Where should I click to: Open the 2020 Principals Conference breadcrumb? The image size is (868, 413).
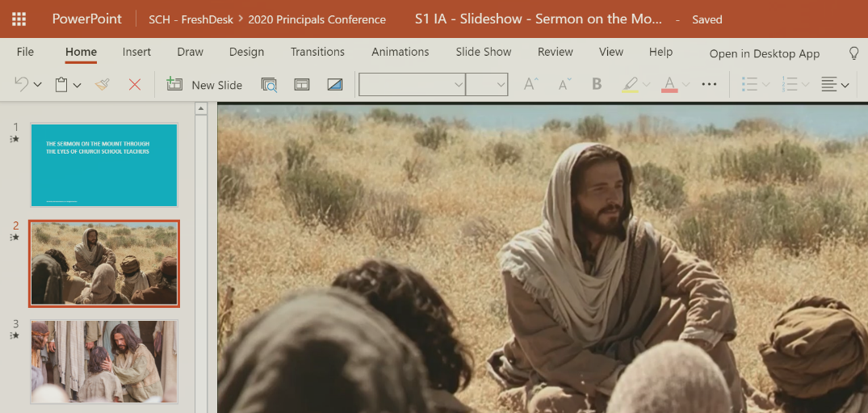317,19
